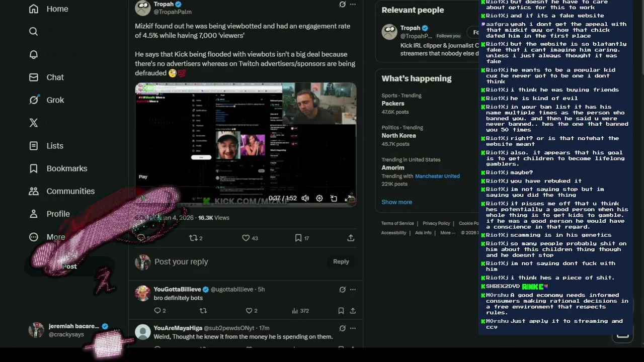Open Tropah's avatar at top of post
This screenshot has height=362, width=644.
pyautogui.click(x=143, y=8)
